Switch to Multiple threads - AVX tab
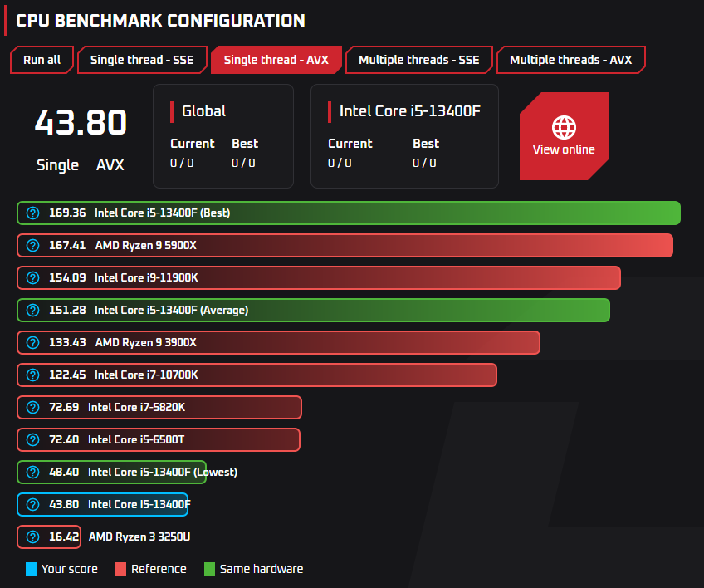Screen dimensions: 704x588 click(x=570, y=60)
